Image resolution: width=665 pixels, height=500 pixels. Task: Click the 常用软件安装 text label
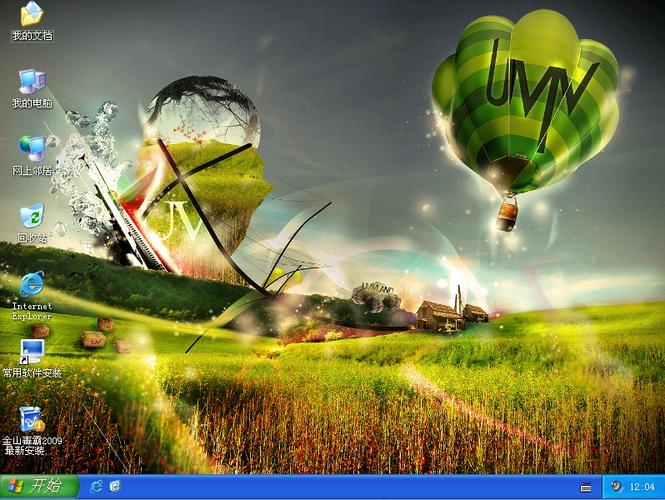point(31,373)
